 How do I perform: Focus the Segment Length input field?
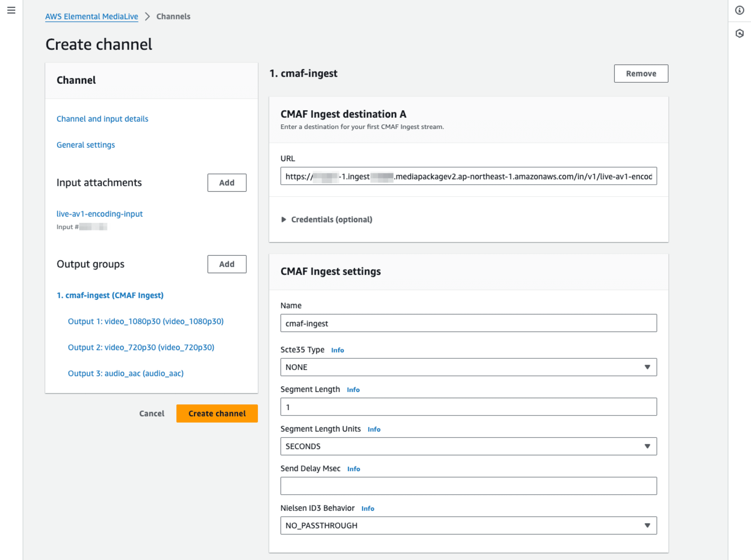(469, 407)
